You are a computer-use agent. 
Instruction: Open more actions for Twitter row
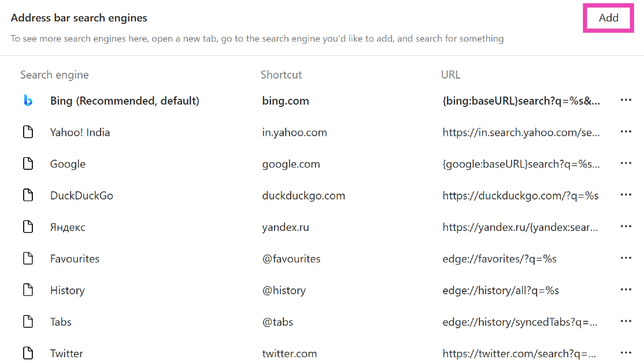click(x=626, y=353)
